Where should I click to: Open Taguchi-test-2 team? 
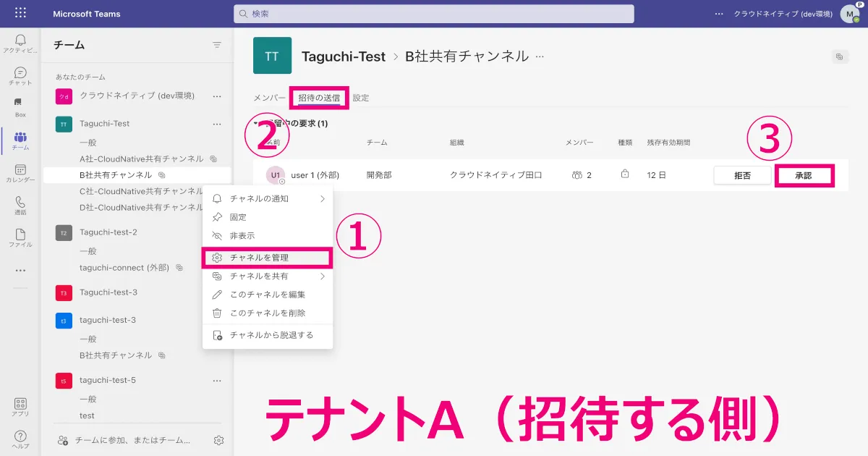[x=109, y=232]
